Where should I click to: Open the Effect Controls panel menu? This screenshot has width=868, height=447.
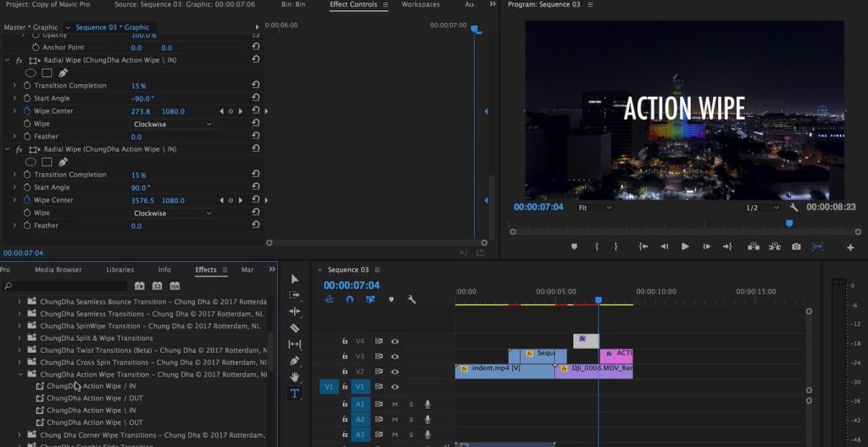click(386, 4)
